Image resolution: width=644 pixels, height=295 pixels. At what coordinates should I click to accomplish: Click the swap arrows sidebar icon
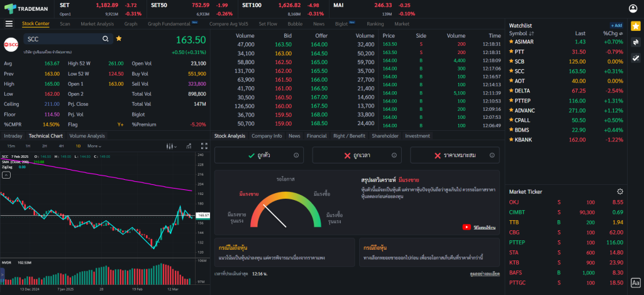(635, 42)
